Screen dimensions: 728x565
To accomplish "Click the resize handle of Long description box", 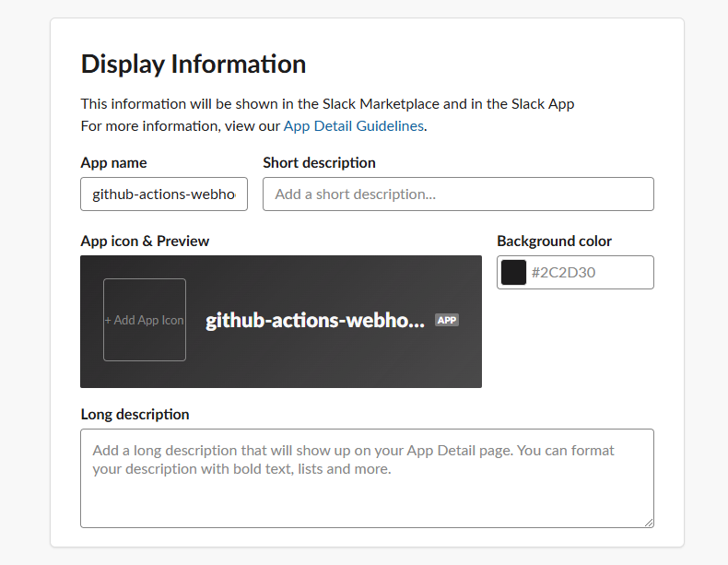I will pyautogui.click(x=649, y=523).
